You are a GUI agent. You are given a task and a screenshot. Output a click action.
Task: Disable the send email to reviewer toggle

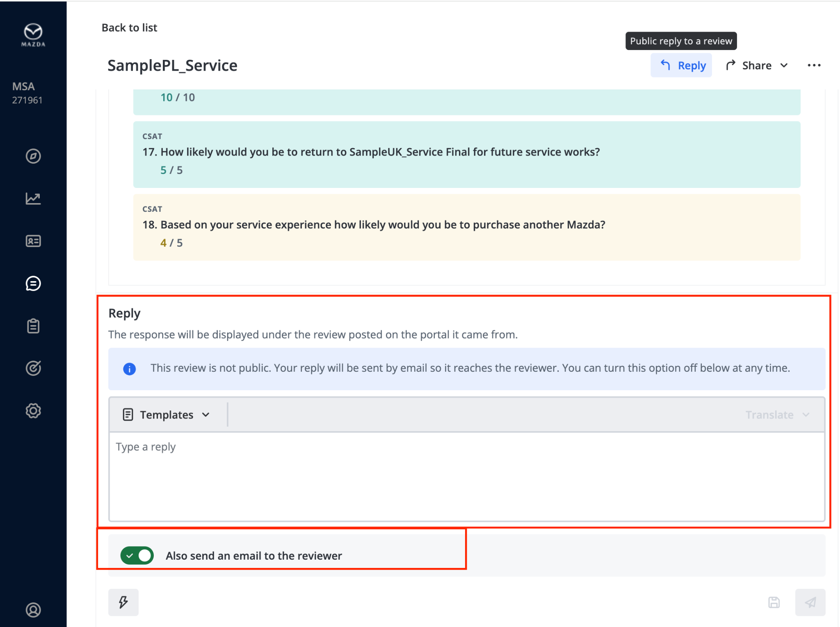pos(137,556)
